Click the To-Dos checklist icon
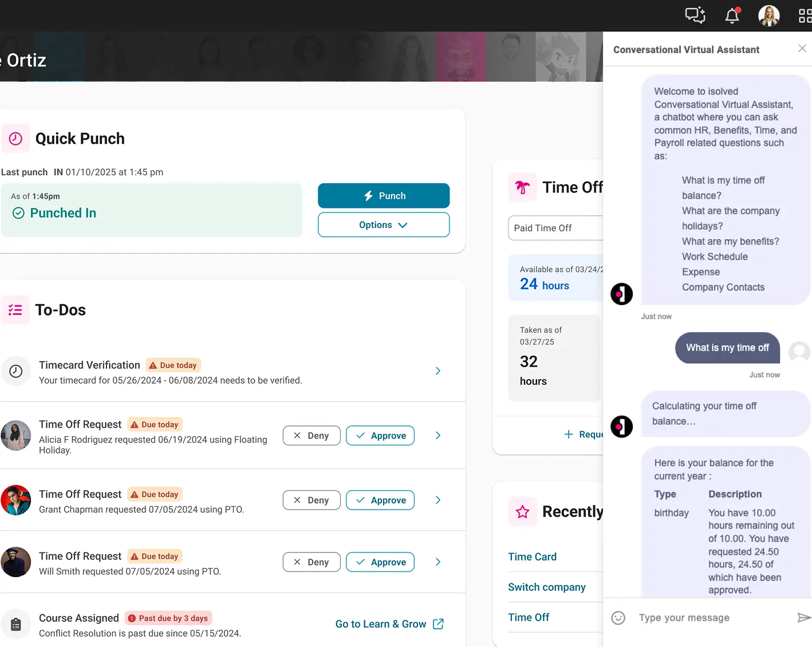 (x=16, y=309)
